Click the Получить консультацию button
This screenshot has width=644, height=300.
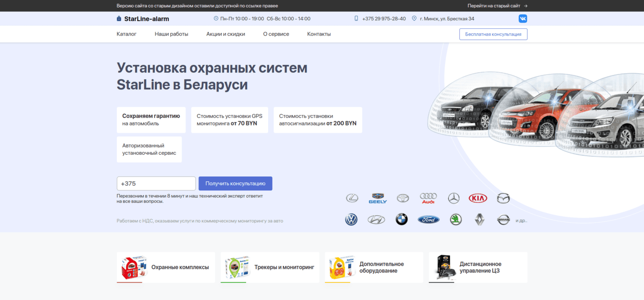(x=235, y=184)
